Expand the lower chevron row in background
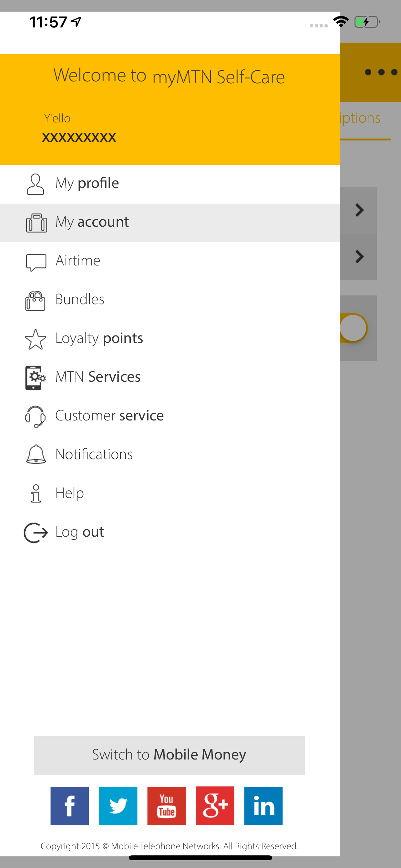 pyautogui.click(x=360, y=257)
